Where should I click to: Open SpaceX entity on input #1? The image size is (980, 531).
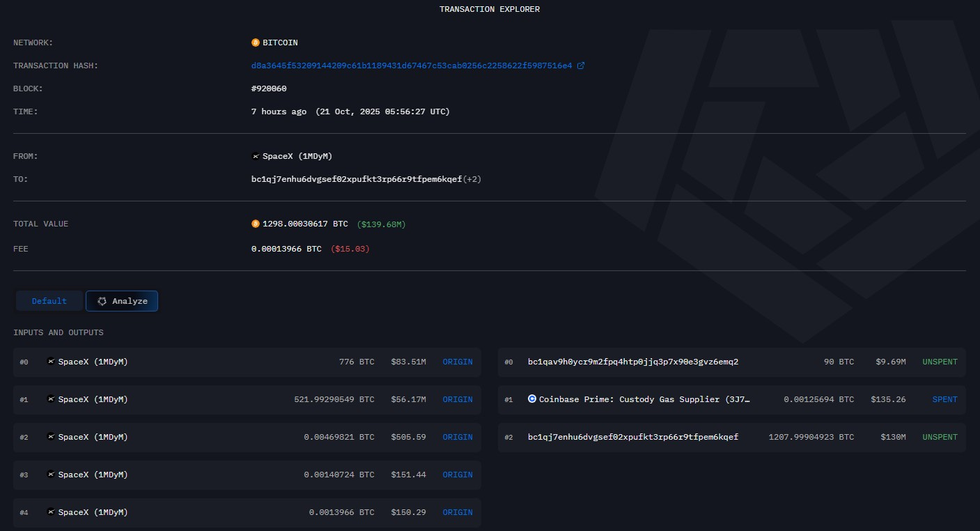pyautogui.click(x=93, y=399)
